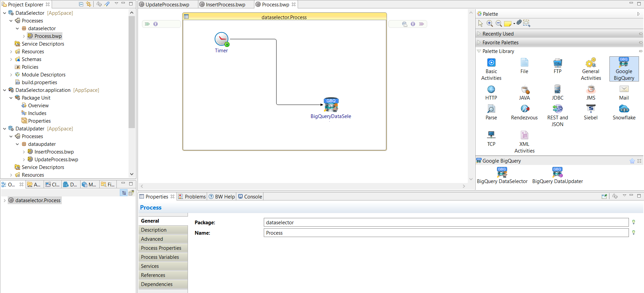This screenshot has height=293, width=644.
Task: Select the Dependencies properties tab
Action: coord(163,284)
